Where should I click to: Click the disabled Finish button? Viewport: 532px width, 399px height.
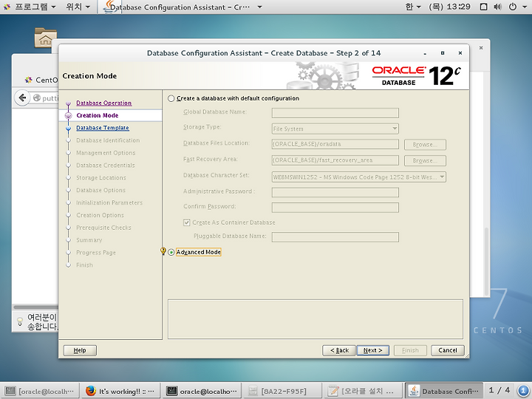coord(410,350)
